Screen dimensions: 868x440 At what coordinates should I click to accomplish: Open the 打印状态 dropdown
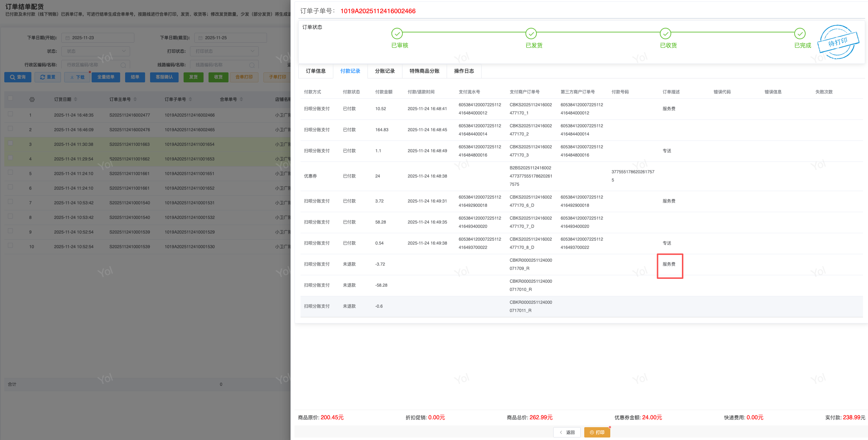[x=224, y=51]
